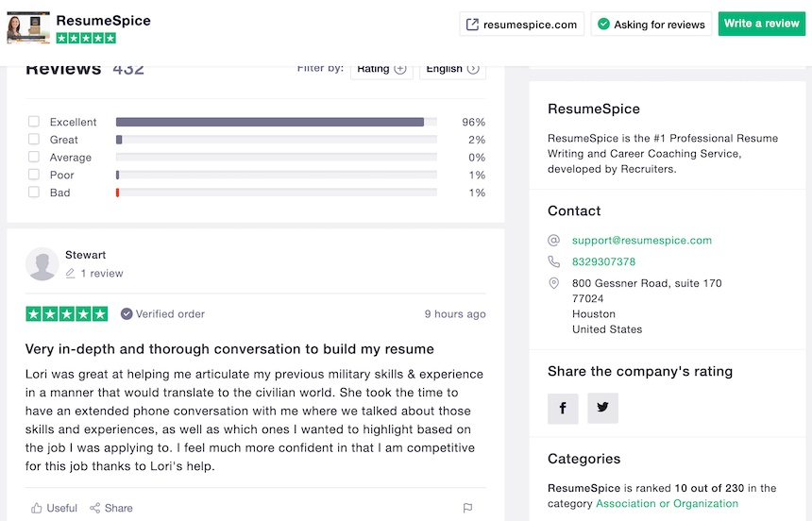Viewport: 812px width, 521px height.
Task: Flag Stewart's review
Action: pos(467,508)
